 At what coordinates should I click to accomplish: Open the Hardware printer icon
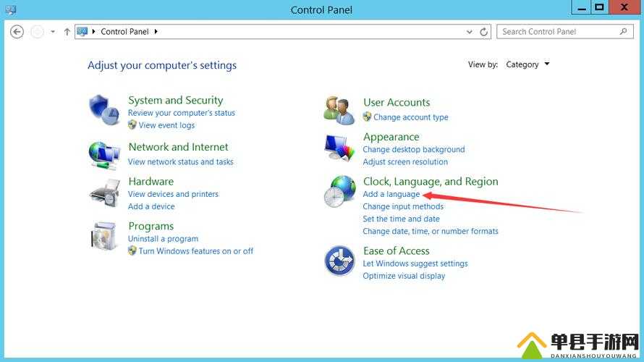click(x=105, y=193)
